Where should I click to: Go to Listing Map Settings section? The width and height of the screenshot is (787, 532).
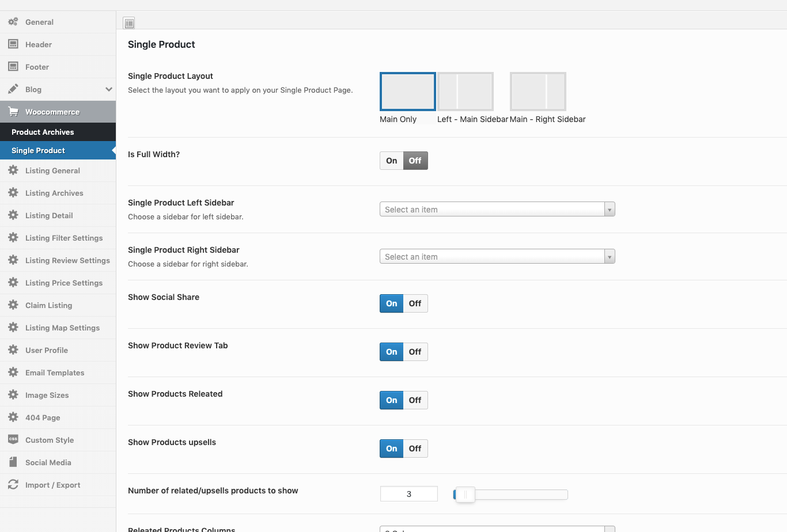pos(62,328)
